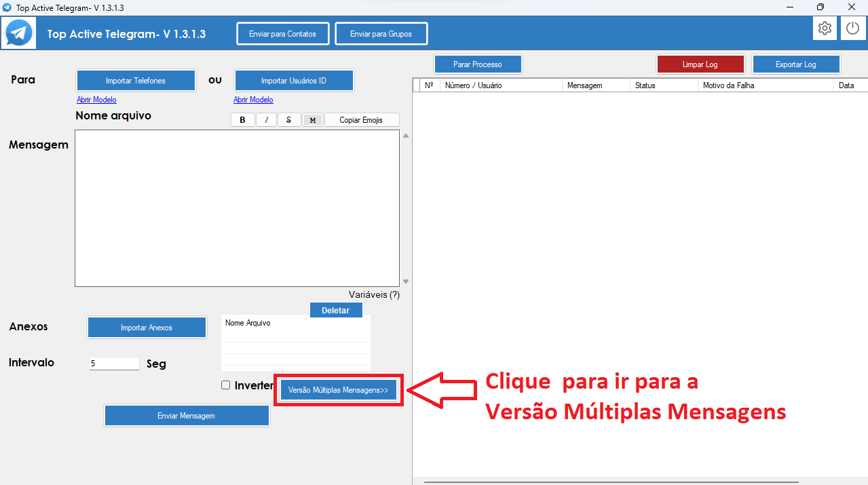Click the Nº column header
This screenshot has width=868, height=485.
click(x=429, y=85)
